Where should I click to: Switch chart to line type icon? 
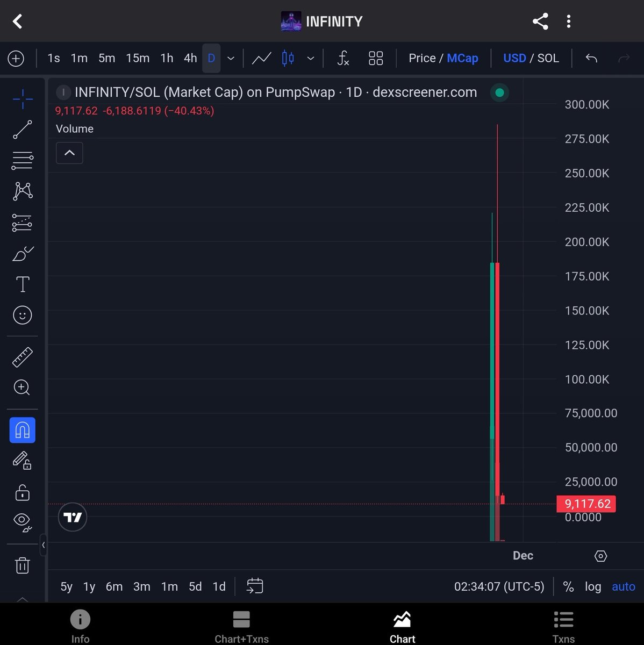coord(261,58)
